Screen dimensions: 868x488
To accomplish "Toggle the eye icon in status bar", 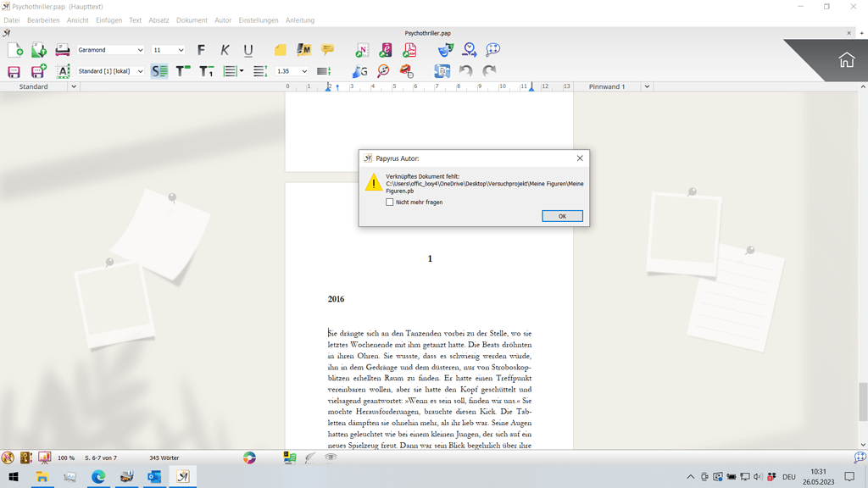I will tap(331, 457).
